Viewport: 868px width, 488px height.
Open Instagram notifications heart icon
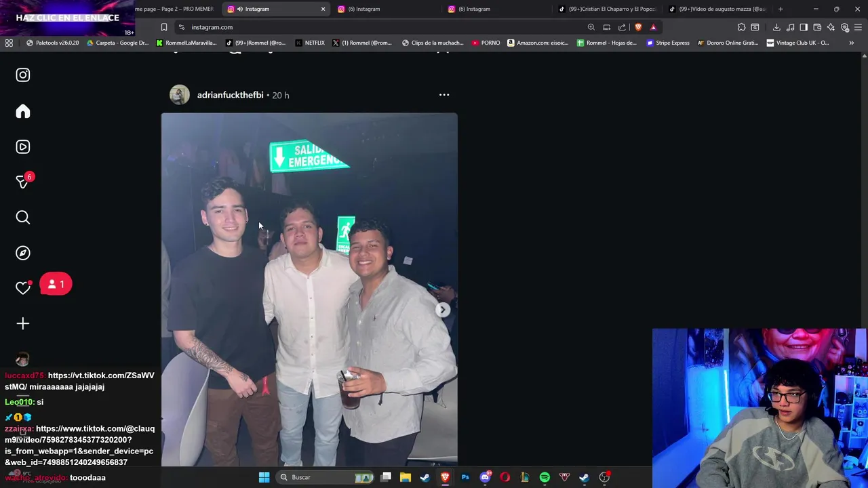click(x=23, y=288)
